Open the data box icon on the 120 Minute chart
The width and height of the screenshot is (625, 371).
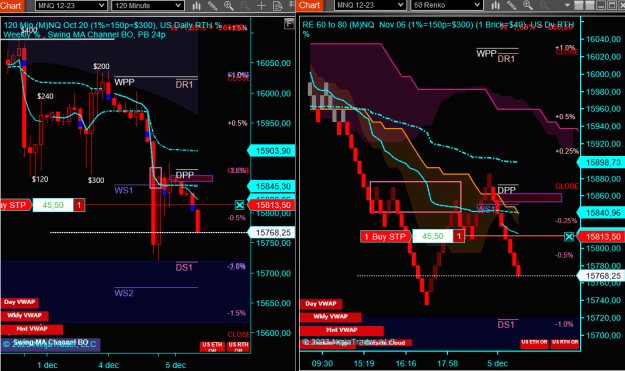[277, 6]
